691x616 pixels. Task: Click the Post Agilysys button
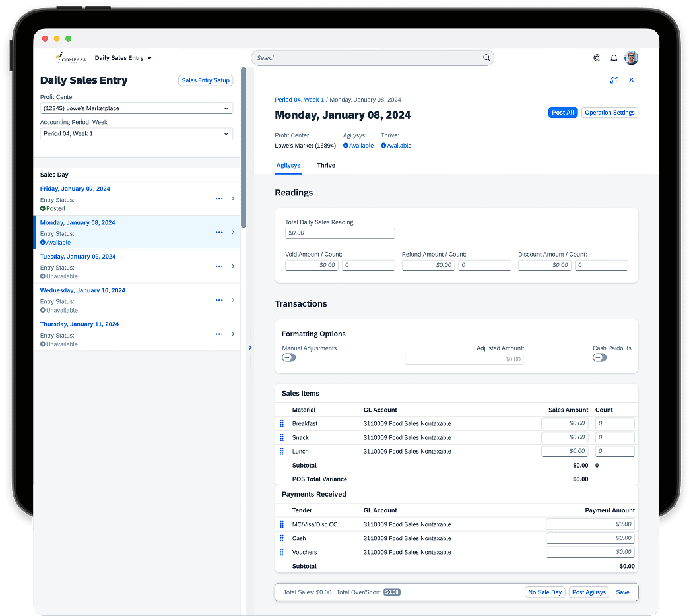pyautogui.click(x=589, y=592)
